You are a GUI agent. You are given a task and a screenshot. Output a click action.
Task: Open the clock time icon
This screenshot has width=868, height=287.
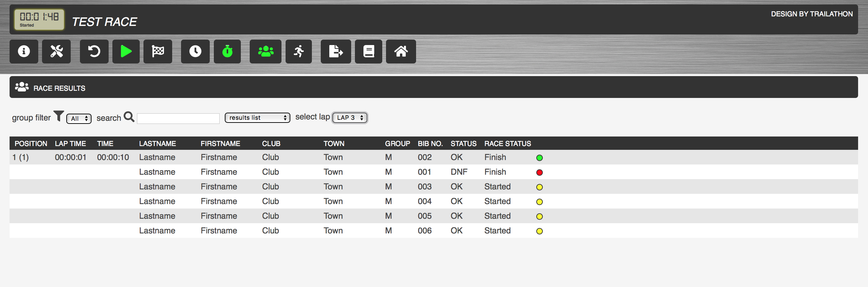click(x=195, y=52)
